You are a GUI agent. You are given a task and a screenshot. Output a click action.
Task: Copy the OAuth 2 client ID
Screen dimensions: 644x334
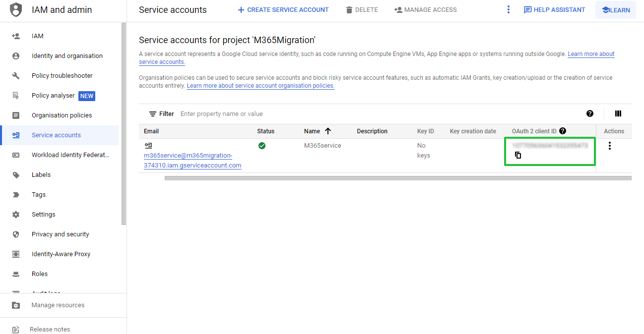pyautogui.click(x=518, y=155)
